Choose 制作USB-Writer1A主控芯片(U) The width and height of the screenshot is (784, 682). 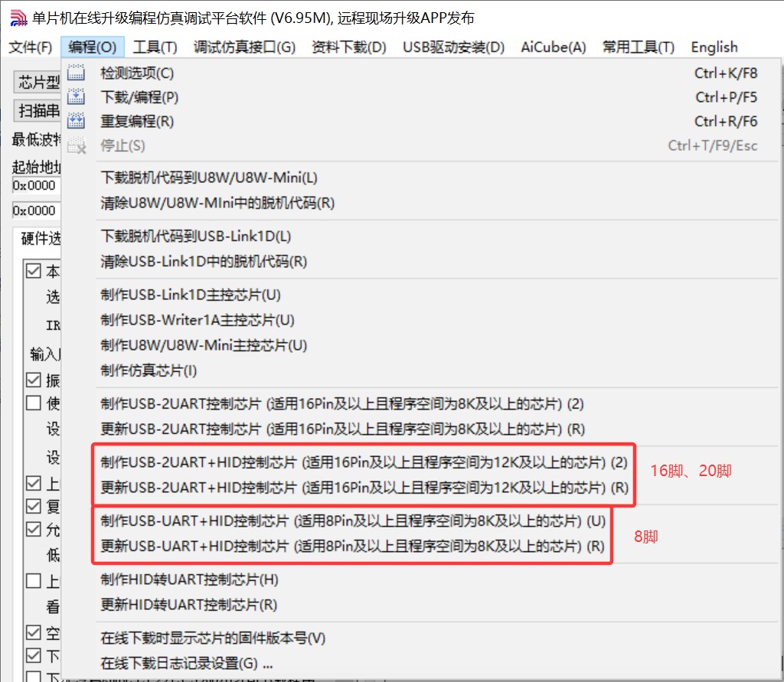point(421,320)
